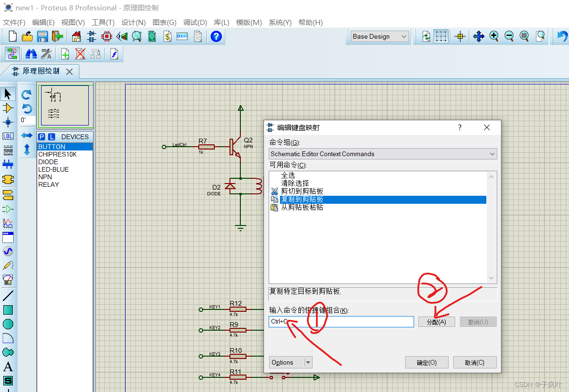Open the 文件(F) menu

coord(14,23)
